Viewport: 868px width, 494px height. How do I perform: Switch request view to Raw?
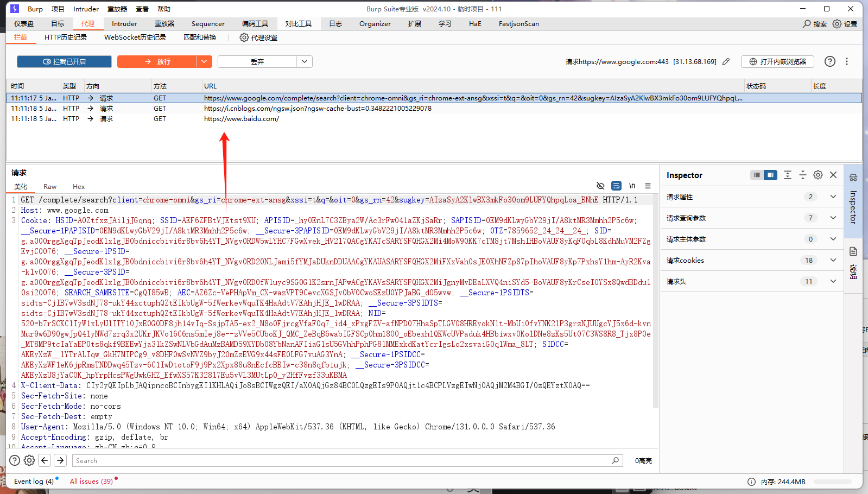(50, 186)
